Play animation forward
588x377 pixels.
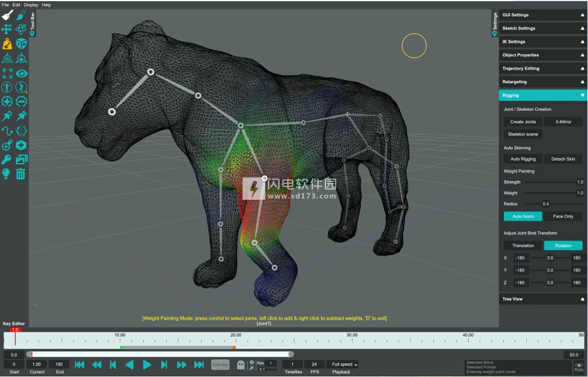coord(147,364)
